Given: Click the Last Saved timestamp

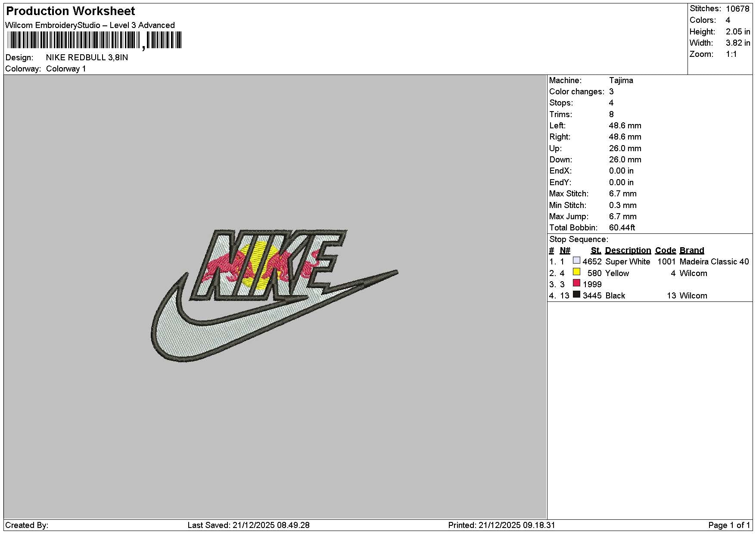Looking at the screenshot, I should pos(249,525).
